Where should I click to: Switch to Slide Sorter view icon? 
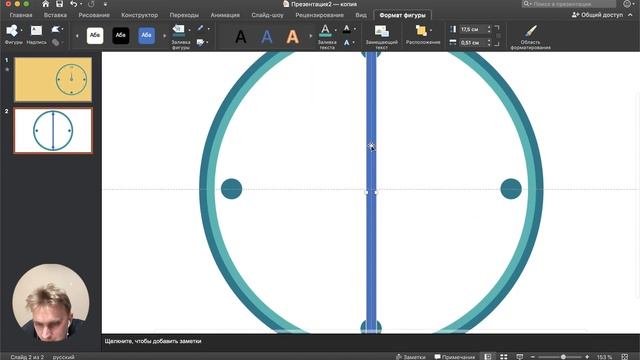pyautogui.click(x=504, y=357)
